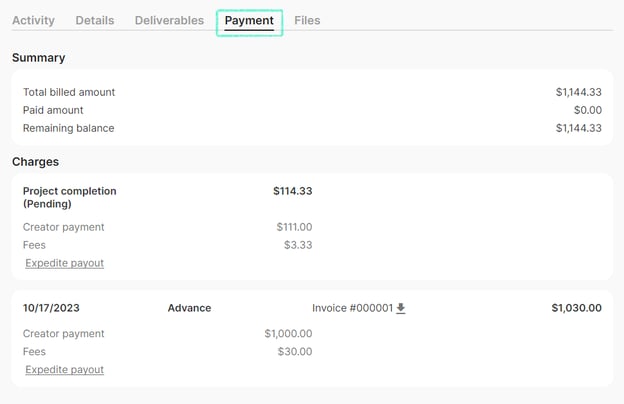Click the $1,000.00 creator payment amount
The width and height of the screenshot is (624, 404).
click(x=288, y=334)
